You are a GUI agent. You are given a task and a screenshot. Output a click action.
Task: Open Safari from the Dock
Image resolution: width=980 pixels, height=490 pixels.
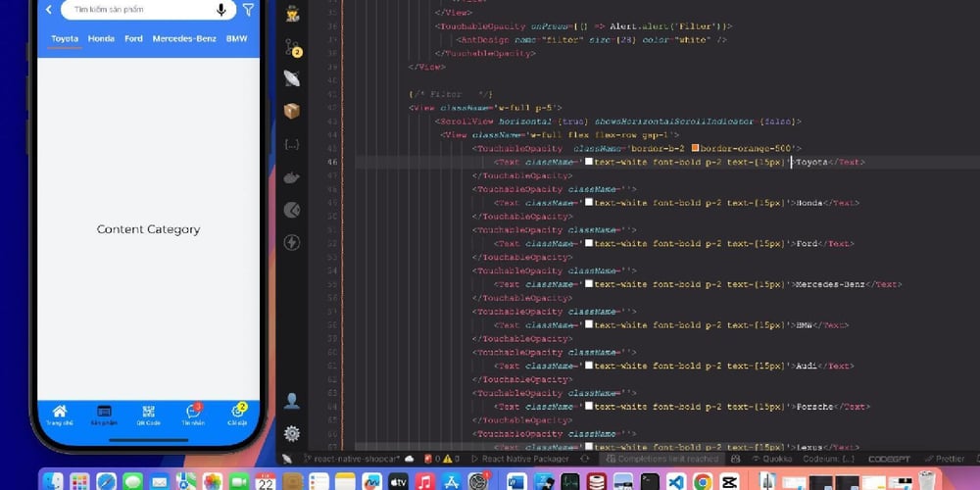(106, 482)
